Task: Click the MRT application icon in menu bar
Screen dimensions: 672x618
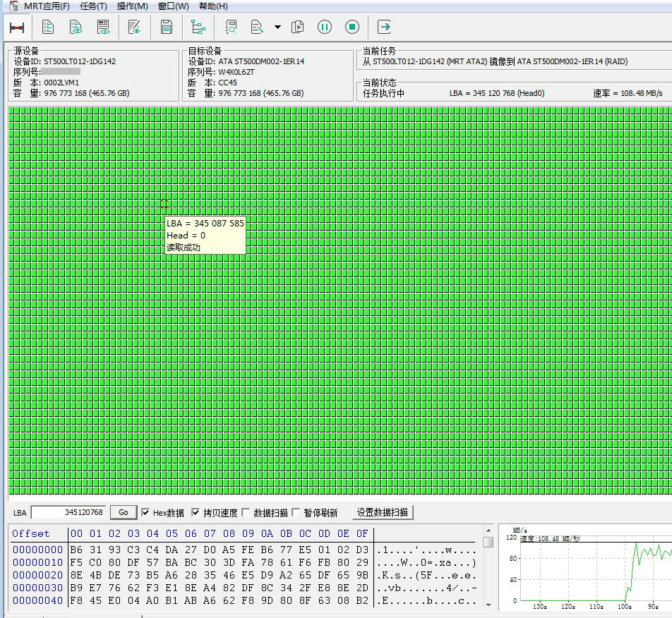Action: coord(13,6)
